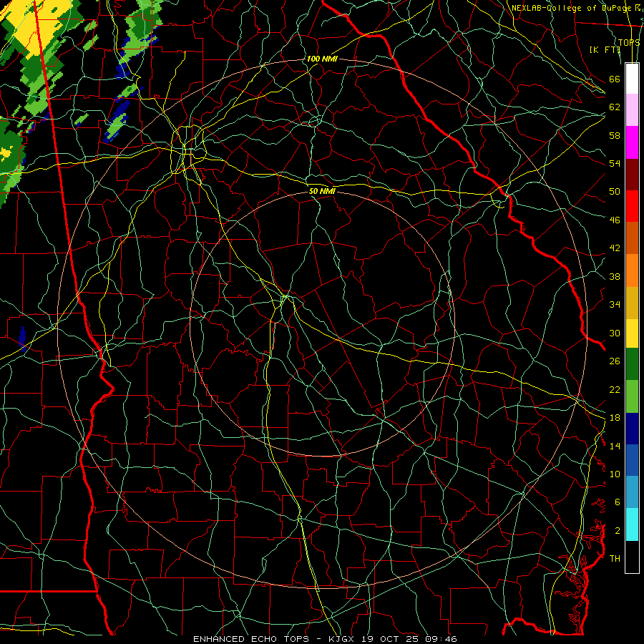
Task: Click the light blue legend band
Action: coord(632,492)
